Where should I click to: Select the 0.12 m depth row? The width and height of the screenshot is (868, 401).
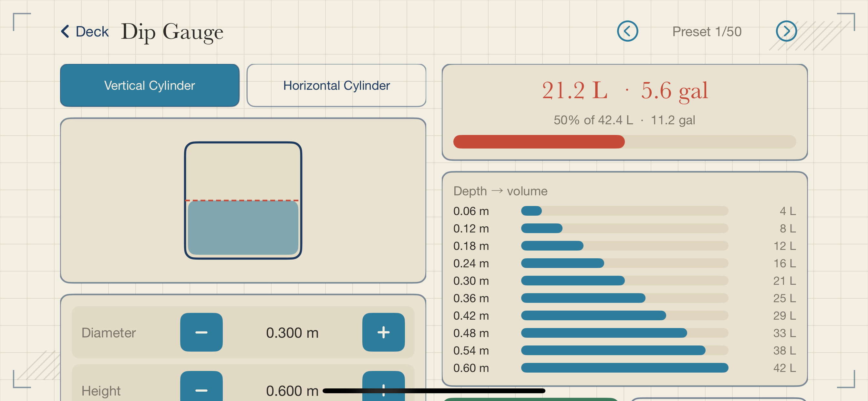click(625, 229)
